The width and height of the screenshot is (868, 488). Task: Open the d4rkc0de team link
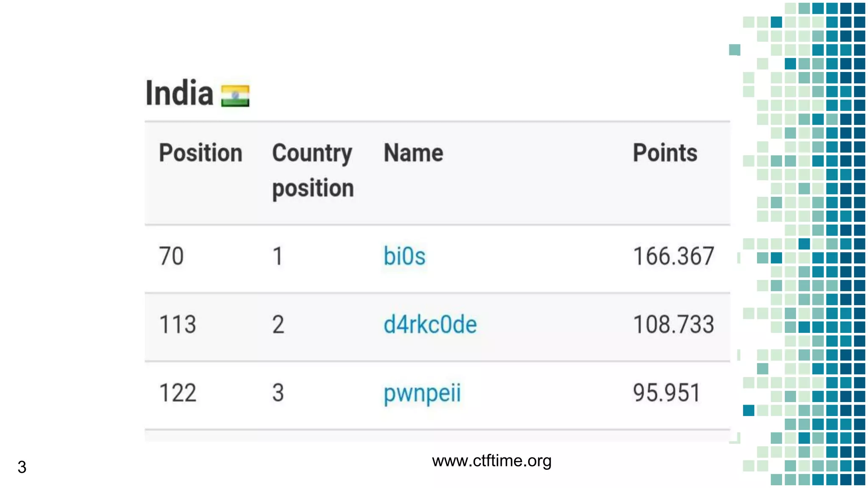[x=430, y=324]
